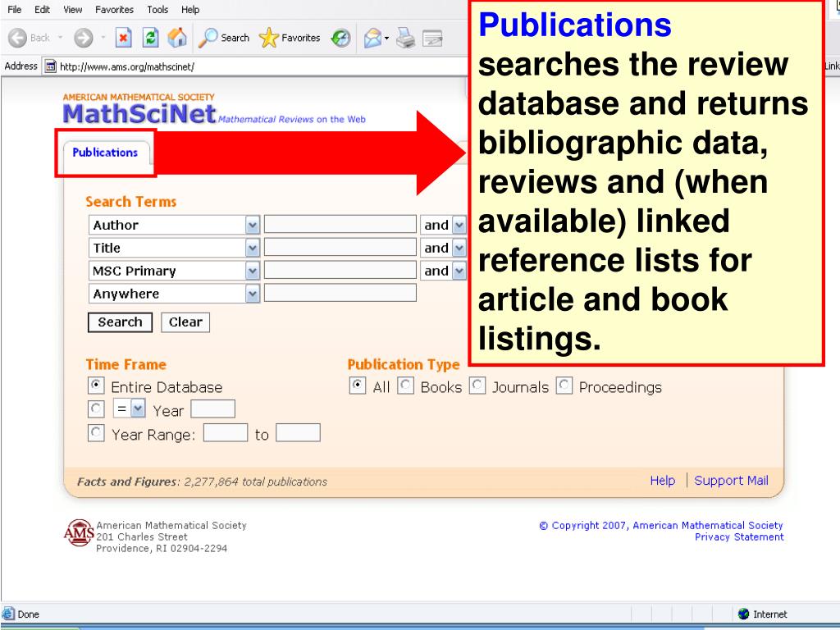Image resolution: width=840 pixels, height=630 pixels.
Task: Select the single Year radio button
Action: pyautogui.click(x=96, y=409)
